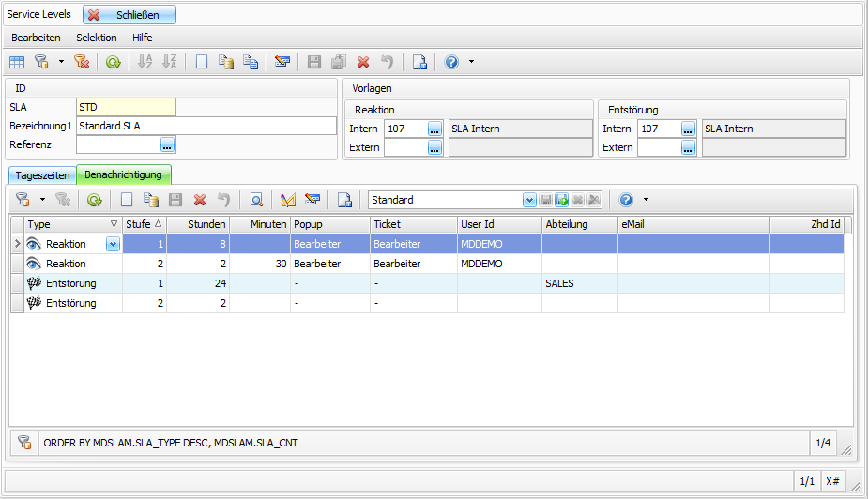
Task: Expand the Type dropdown in first Reaktion row
Action: click(x=114, y=244)
